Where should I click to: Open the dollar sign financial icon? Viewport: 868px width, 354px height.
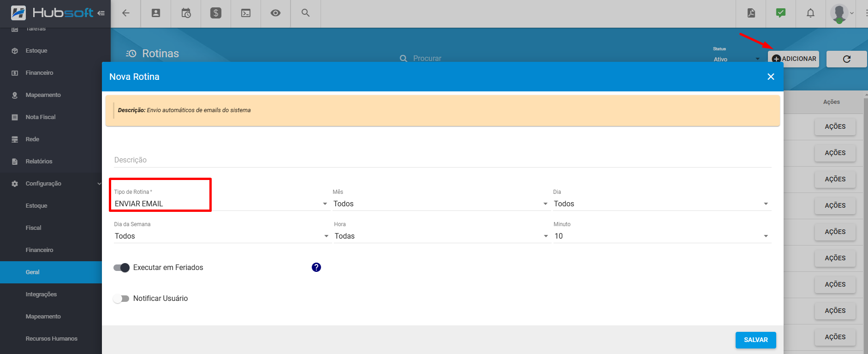pyautogui.click(x=216, y=13)
